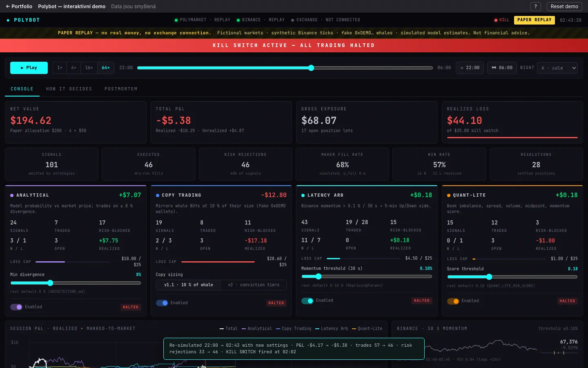Click the purple Analytical strategy dot

[12, 195]
